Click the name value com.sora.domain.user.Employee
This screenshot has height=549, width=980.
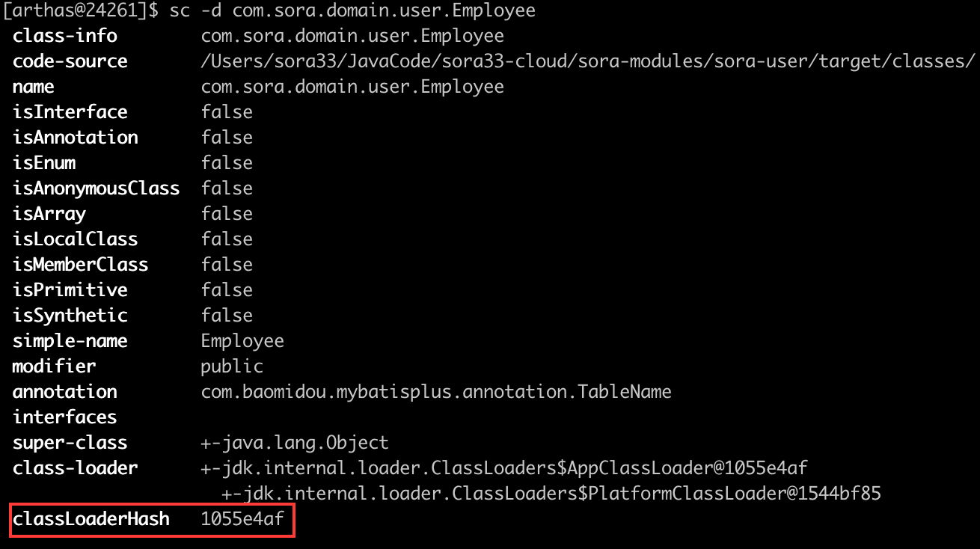[x=352, y=87]
